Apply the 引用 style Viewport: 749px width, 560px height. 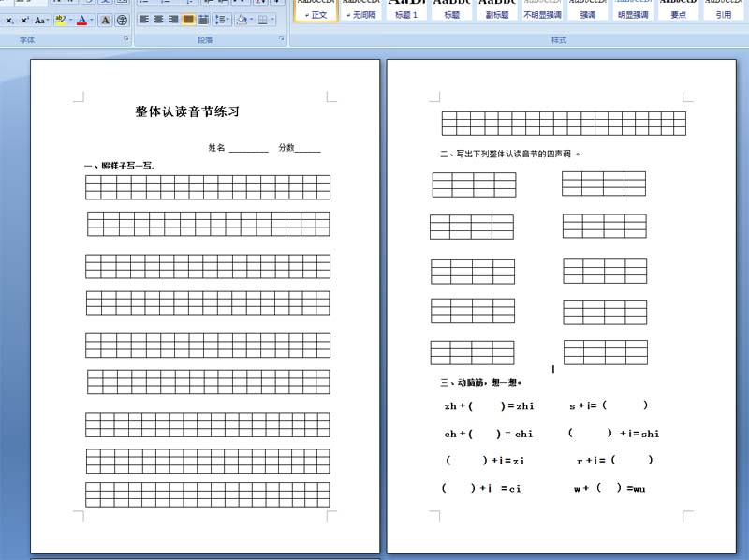click(x=724, y=10)
